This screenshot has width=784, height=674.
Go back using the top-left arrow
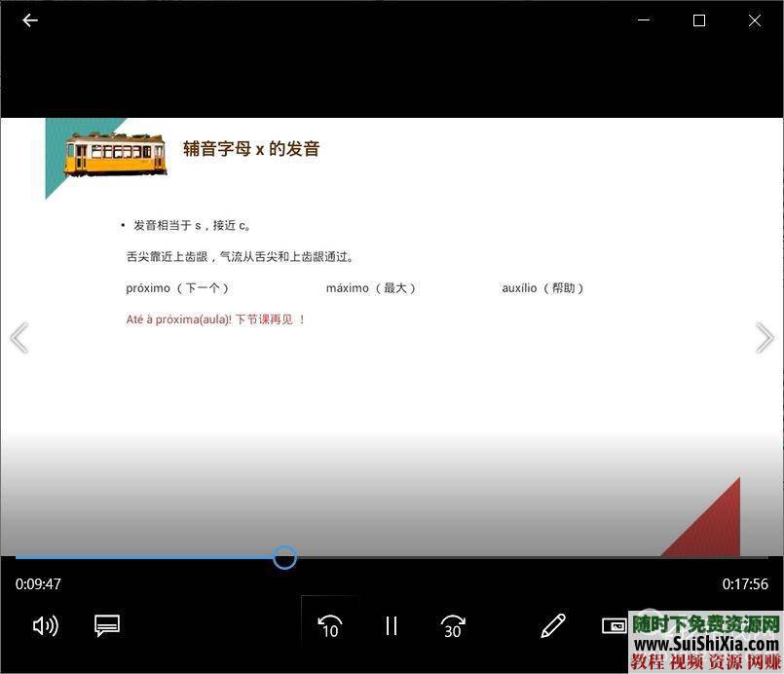29,19
